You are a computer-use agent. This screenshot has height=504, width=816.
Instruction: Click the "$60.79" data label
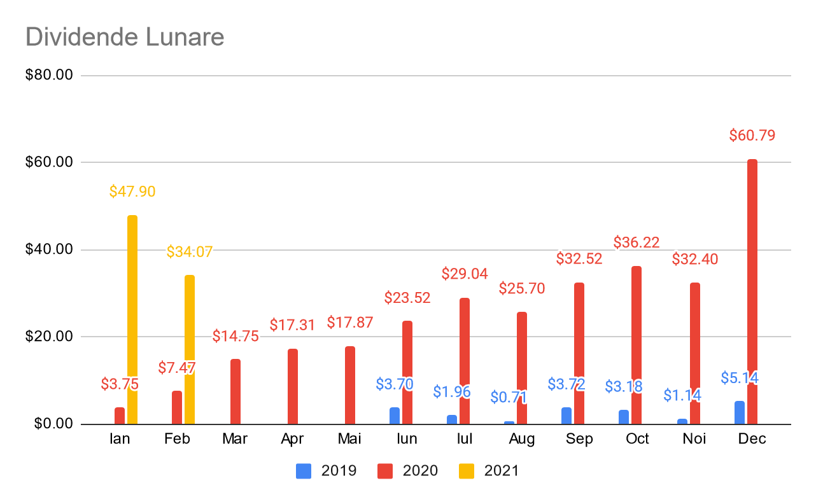[752, 136]
